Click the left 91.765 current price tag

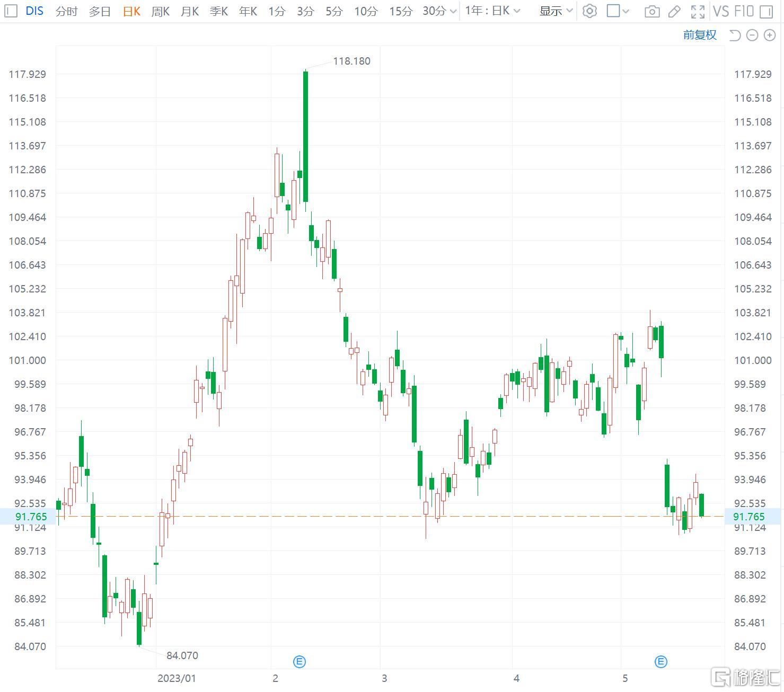pos(28,517)
